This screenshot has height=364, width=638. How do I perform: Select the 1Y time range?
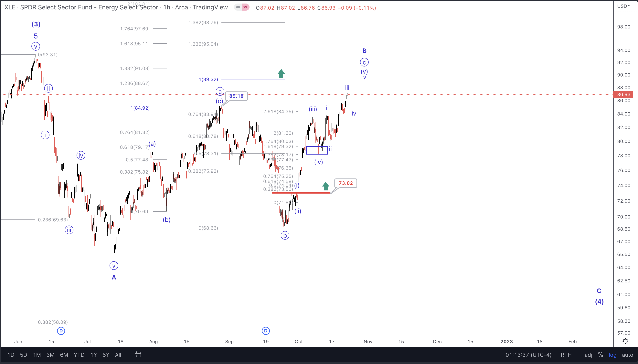click(x=94, y=355)
